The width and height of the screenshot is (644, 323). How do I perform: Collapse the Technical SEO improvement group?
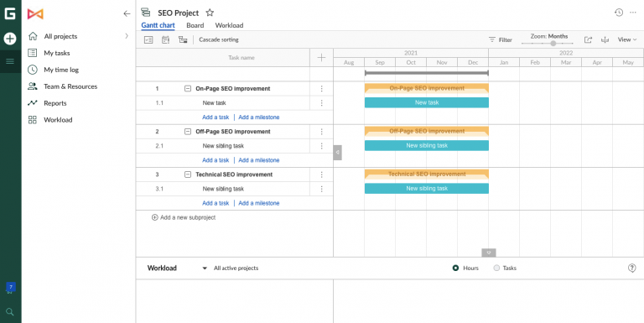188,175
